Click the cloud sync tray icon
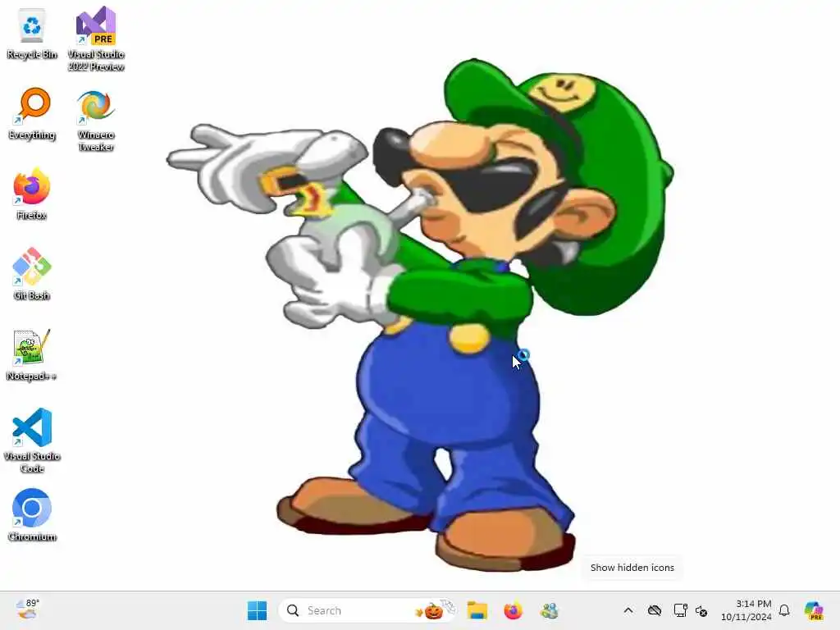 coord(654,610)
